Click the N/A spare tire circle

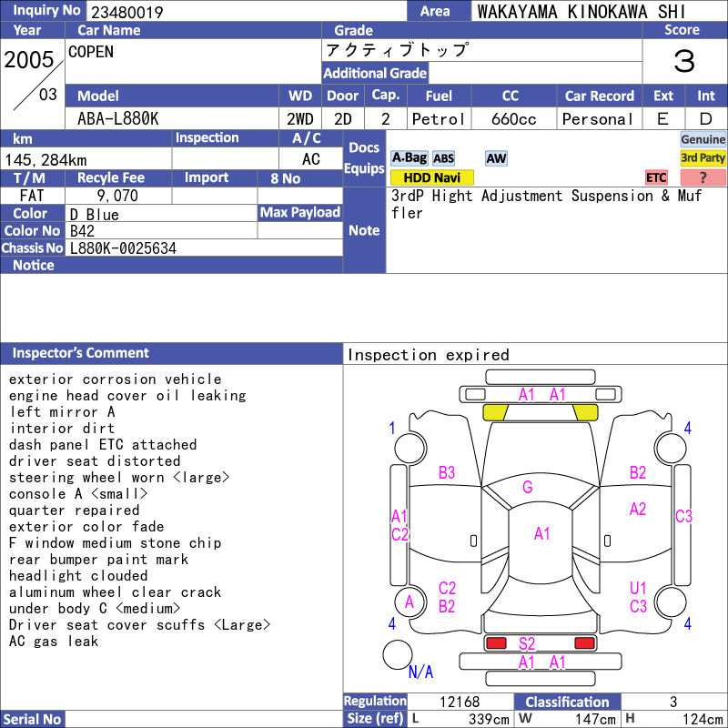(398, 654)
